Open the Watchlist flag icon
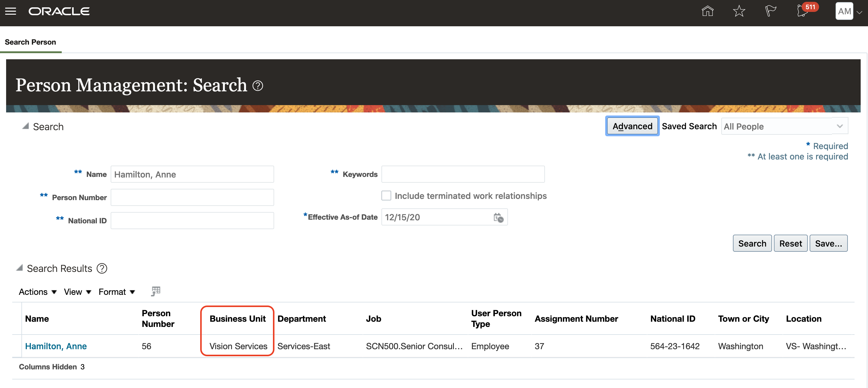The width and height of the screenshot is (868, 388). pos(770,11)
